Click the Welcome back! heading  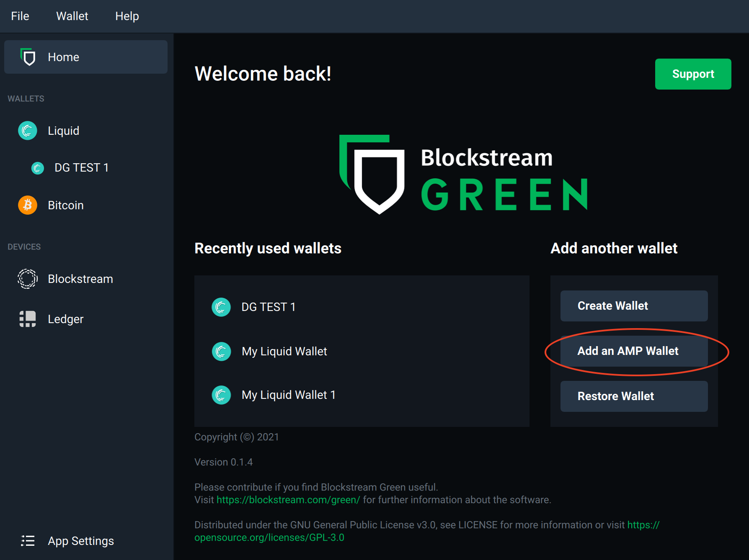click(263, 74)
